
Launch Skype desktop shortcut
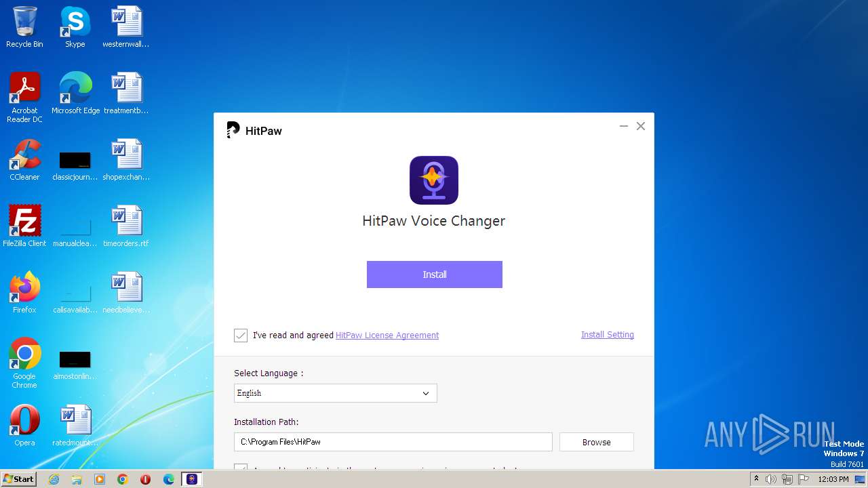(75, 27)
